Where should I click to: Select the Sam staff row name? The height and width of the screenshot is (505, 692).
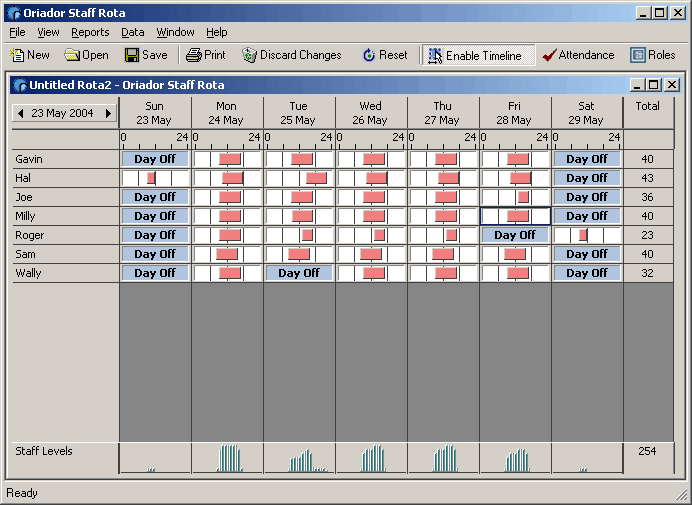click(25, 254)
